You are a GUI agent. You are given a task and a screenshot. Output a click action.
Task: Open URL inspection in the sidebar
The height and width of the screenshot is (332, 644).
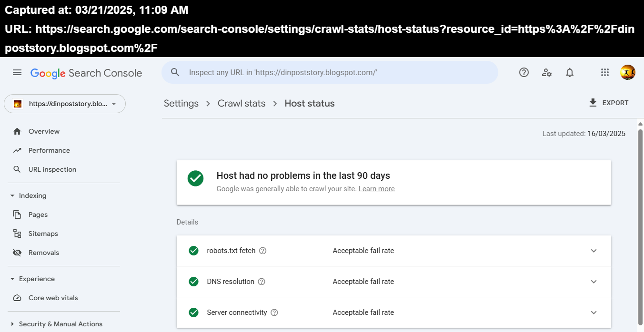click(x=52, y=169)
